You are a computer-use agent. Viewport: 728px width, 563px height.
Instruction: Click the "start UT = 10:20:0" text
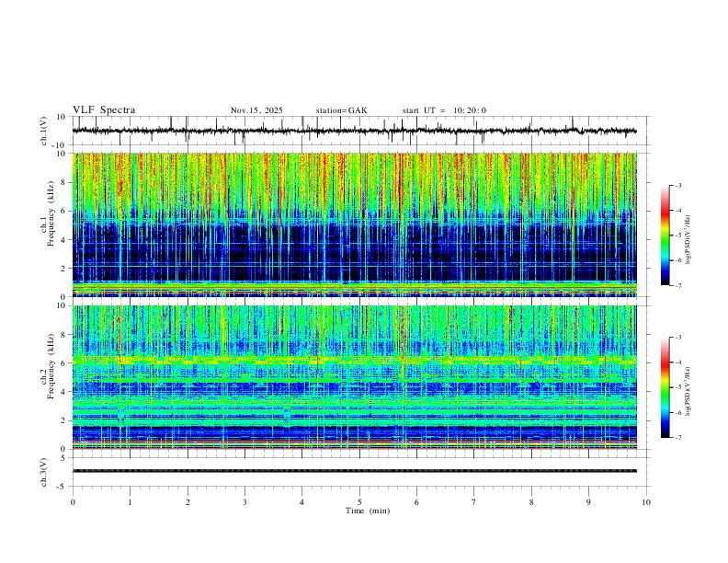click(444, 110)
